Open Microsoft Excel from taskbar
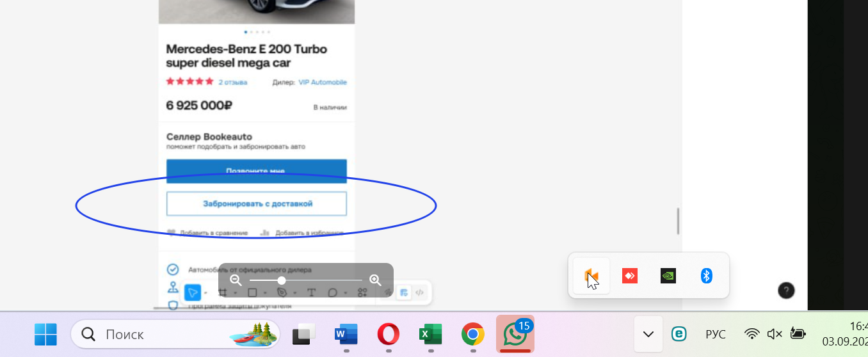The height and width of the screenshot is (357, 868). 431,334
